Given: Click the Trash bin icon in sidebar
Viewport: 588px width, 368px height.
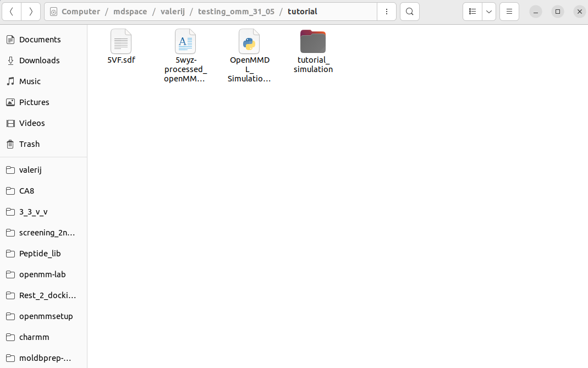Looking at the screenshot, I should pyautogui.click(x=10, y=144).
